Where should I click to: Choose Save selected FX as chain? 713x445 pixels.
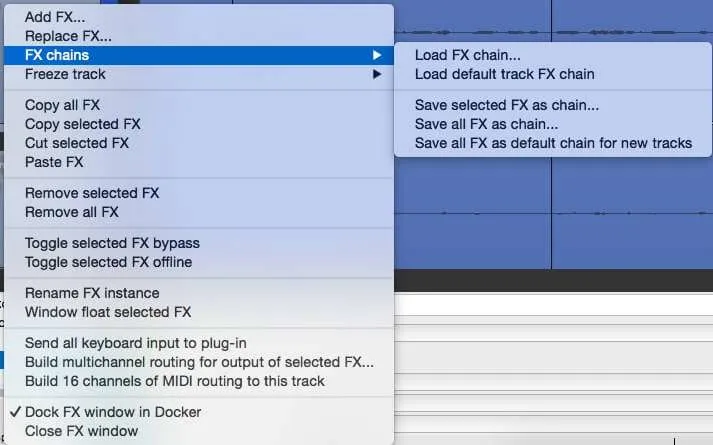[x=552, y=105]
